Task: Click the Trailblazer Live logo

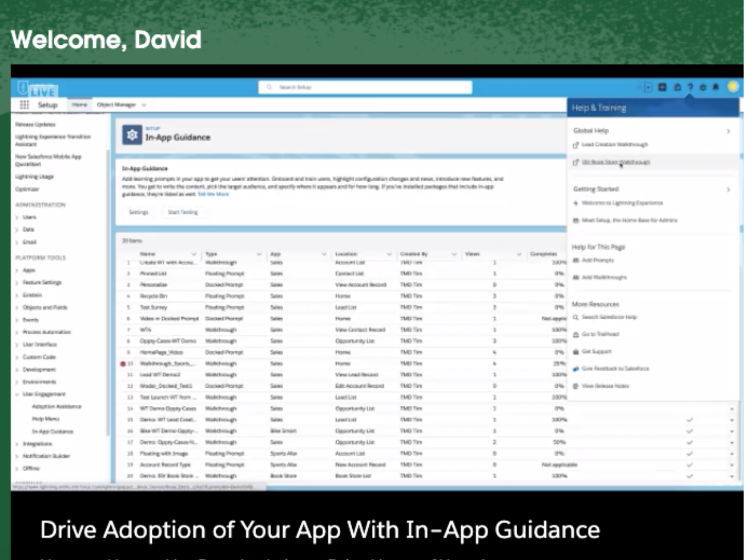Action: pyautogui.click(x=38, y=88)
